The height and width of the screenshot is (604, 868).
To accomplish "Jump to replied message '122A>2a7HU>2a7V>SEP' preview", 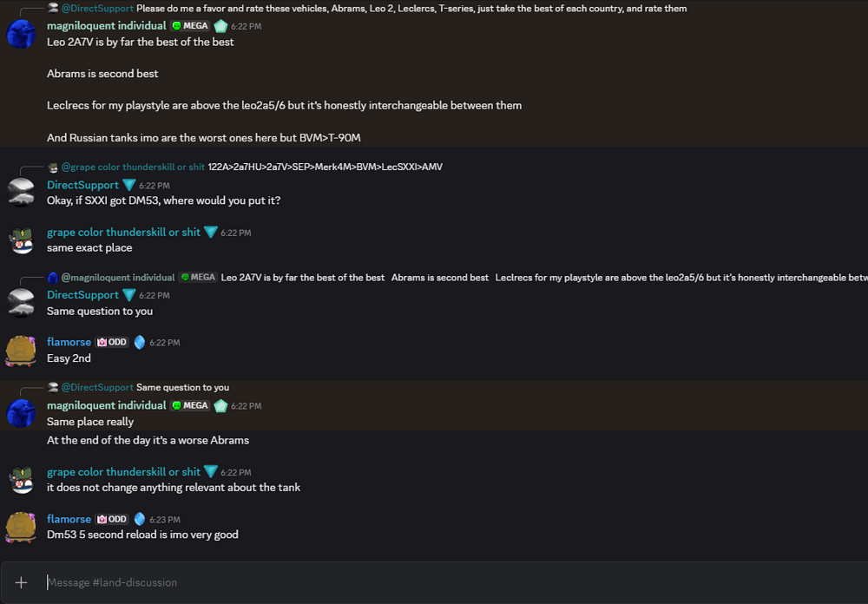I will [325, 167].
